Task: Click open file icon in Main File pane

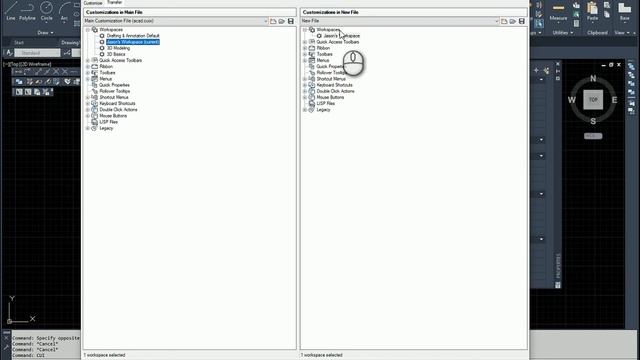Action: pos(282,21)
